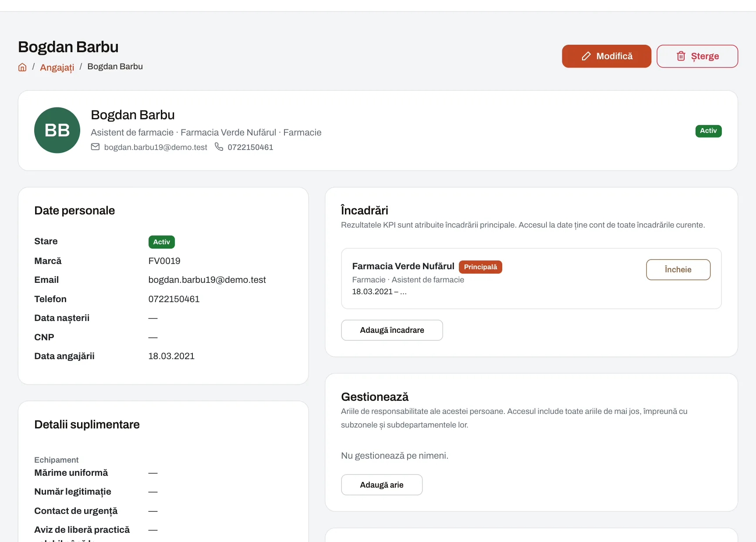Click the Principală badge
The image size is (756, 542).
[x=480, y=267]
